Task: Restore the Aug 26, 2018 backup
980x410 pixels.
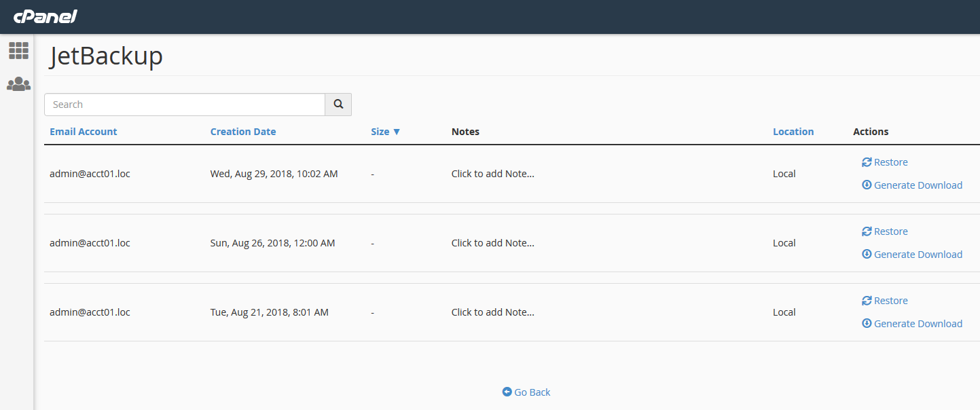Action: coord(885,231)
